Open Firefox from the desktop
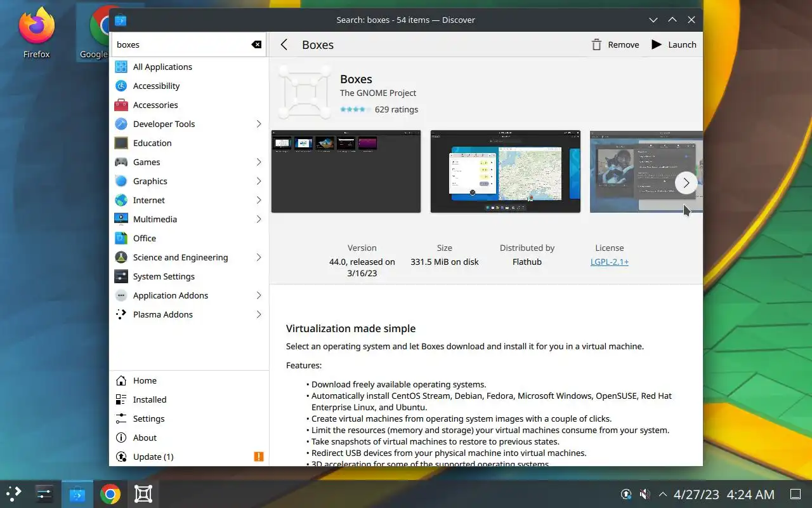This screenshot has width=812, height=508. coord(36,32)
